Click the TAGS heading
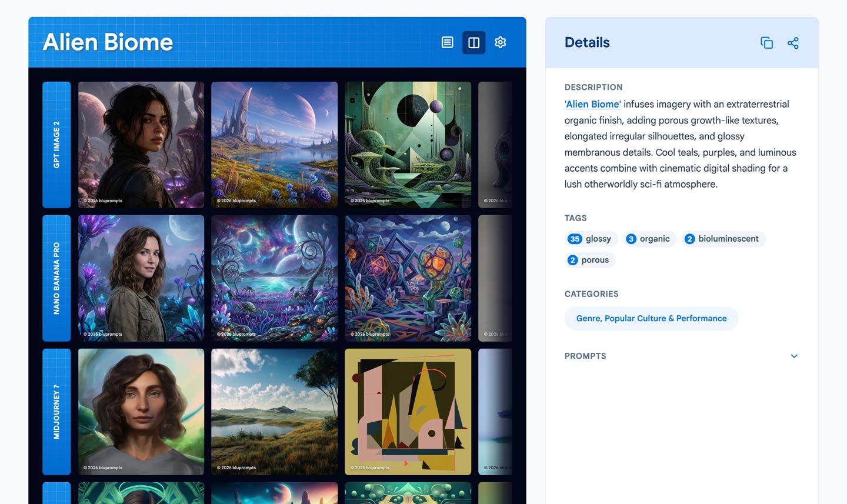Viewport: 847px width, 504px height. click(576, 218)
